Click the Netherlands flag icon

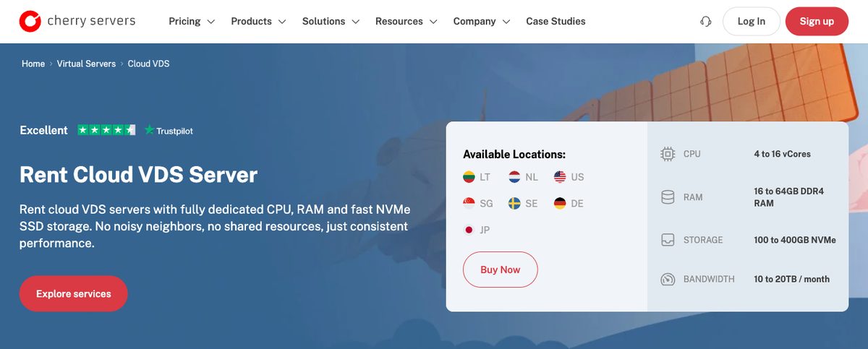tap(514, 177)
